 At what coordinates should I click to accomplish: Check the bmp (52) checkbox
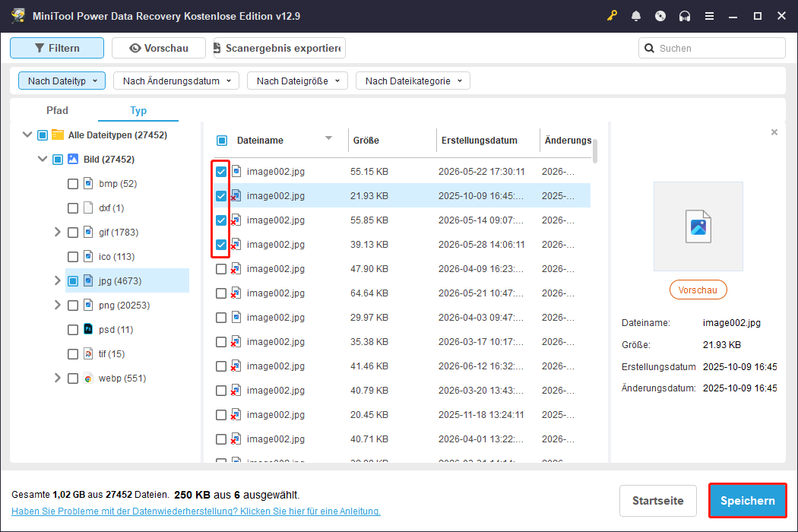73,184
